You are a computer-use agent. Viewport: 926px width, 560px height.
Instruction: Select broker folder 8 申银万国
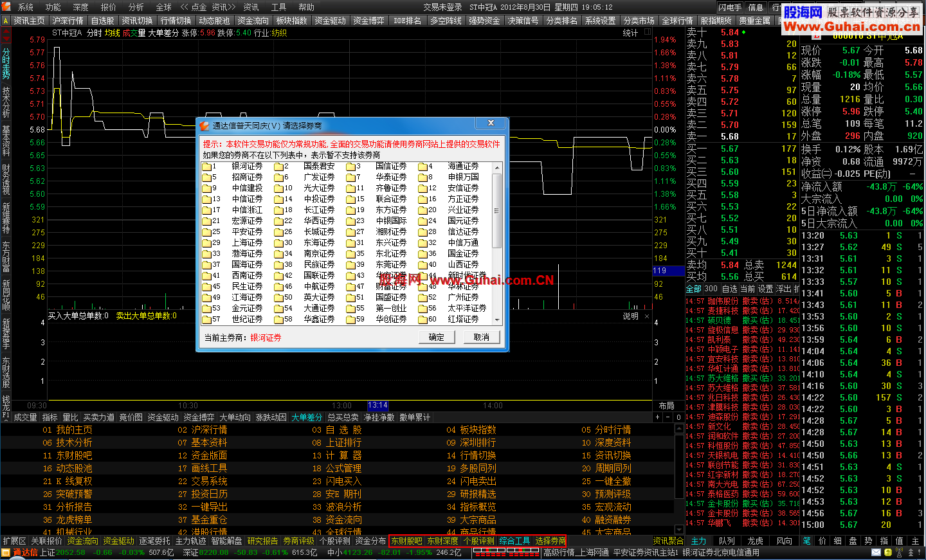coord(449,177)
